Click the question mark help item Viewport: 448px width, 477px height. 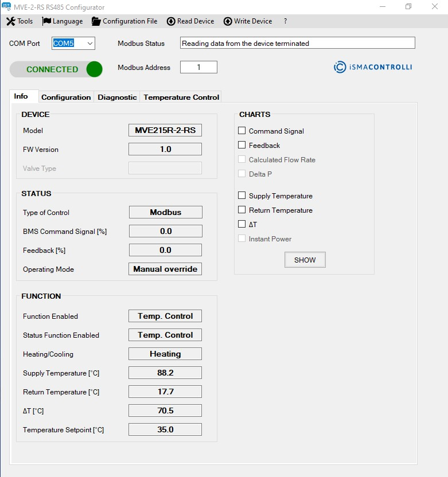285,21
